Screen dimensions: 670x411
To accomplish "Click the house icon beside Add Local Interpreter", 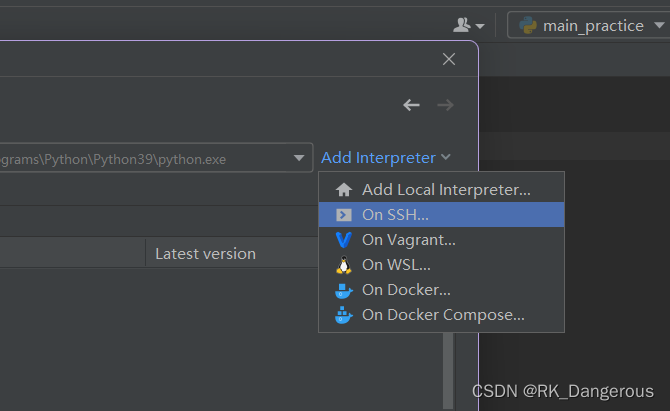I will (x=344, y=190).
